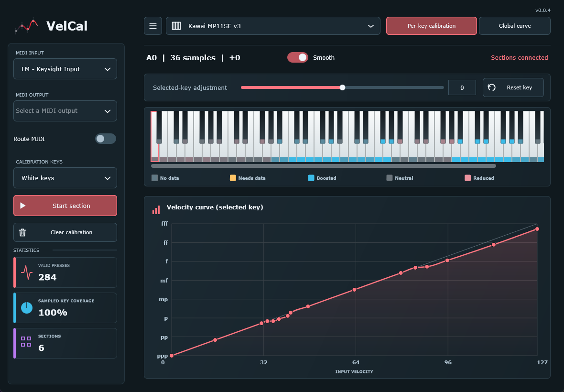Viewport: 564px width, 392px height.
Task: Click the reset arrow icon on Reset key
Action: [492, 87]
